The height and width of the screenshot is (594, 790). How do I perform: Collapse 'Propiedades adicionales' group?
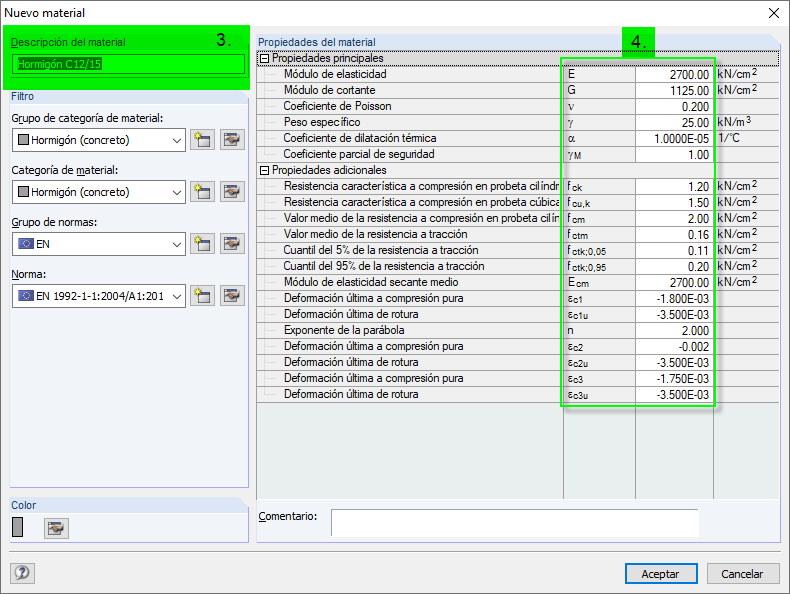point(265,170)
